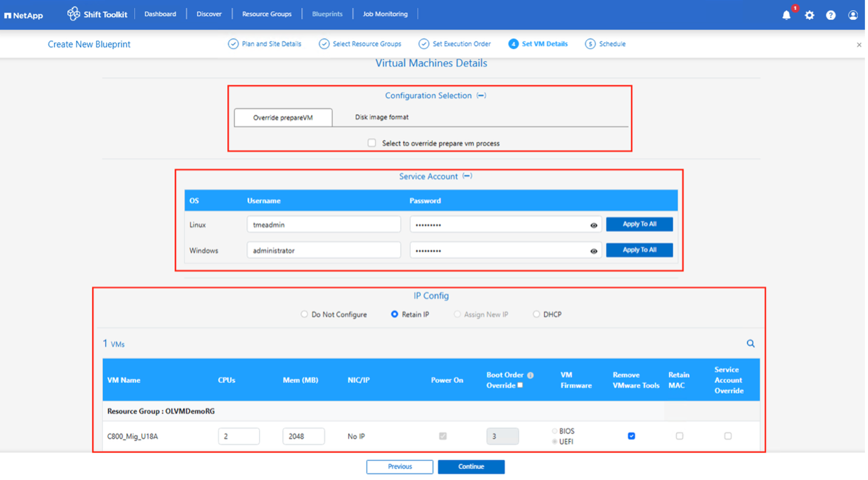Open the Job Monitoring menu item

tap(385, 14)
